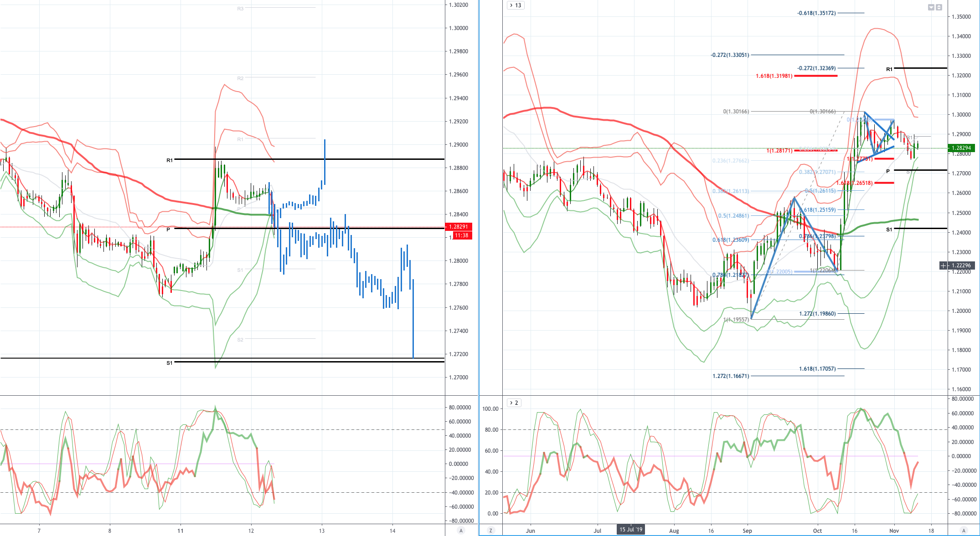Screen dimensions: 980x536
Task: Toggle auto-scale 'A' button on right chart
Action: click(x=963, y=531)
